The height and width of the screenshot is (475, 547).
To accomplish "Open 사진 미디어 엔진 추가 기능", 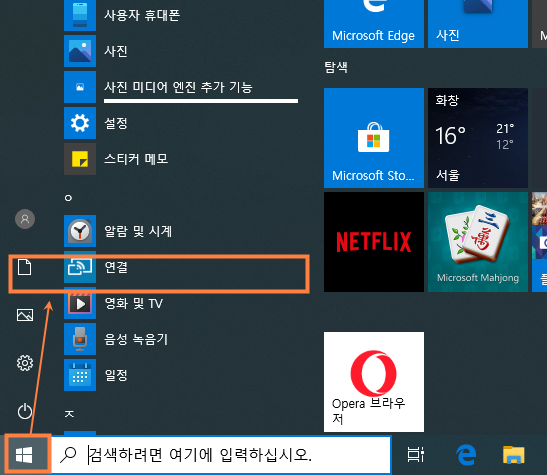I will click(181, 87).
